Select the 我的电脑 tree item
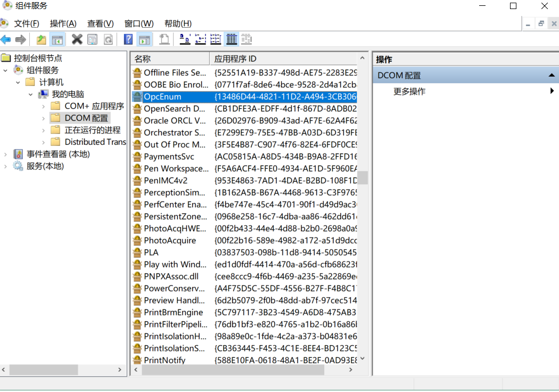This screenshot has width=559, height=392. tap(68, 94)
